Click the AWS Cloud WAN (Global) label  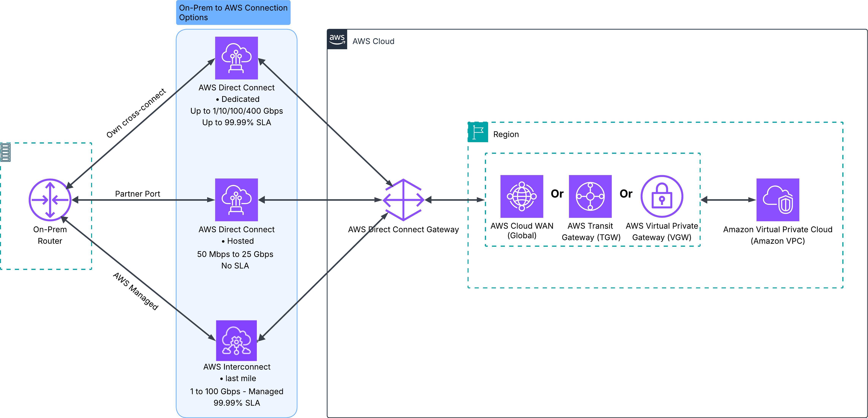pyautogui.click(x=522, y=231)
